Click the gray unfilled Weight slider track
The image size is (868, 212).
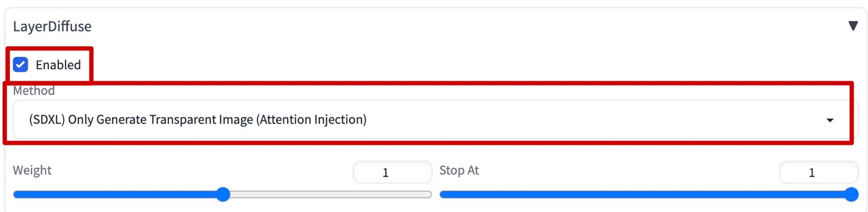[328, 194]
